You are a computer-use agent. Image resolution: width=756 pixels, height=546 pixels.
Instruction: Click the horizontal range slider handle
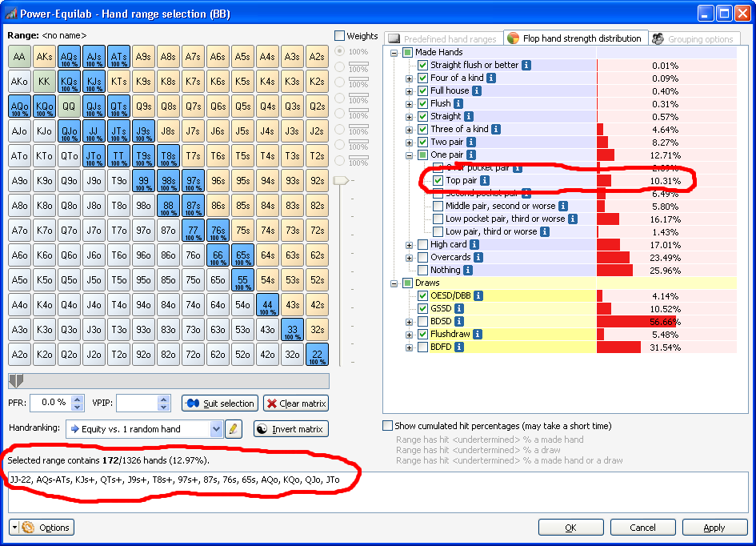coord(16,381)
